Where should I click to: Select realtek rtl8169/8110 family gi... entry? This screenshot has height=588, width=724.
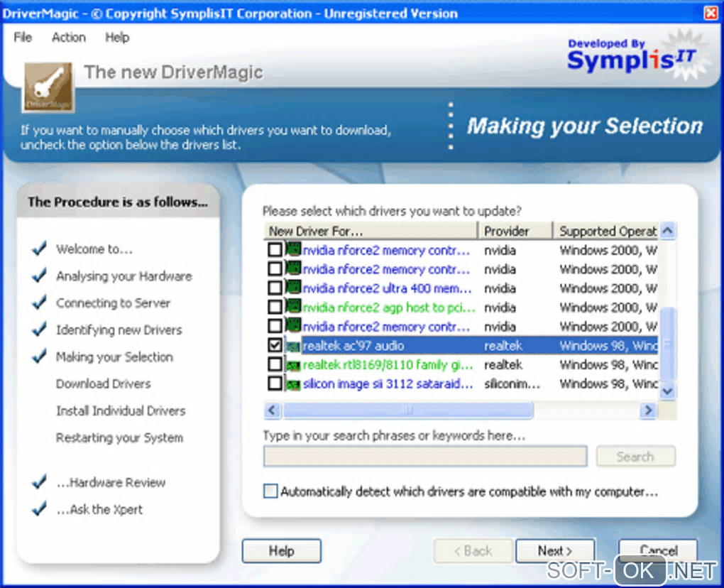[388, 365]
